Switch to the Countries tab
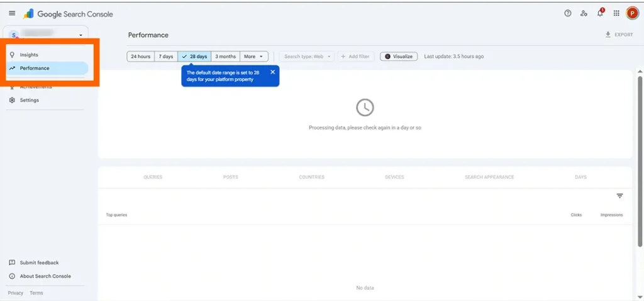Viewport: 644px width, 301px height. tap(312, 177)
